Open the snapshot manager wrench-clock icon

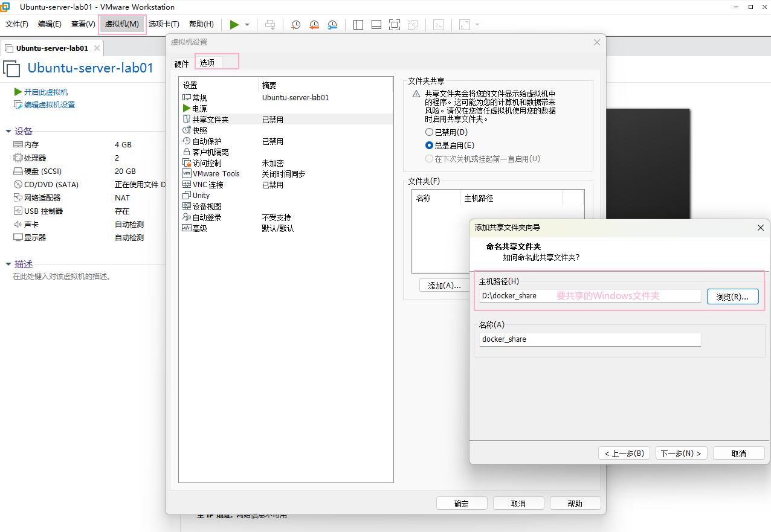tap(332, 25)
